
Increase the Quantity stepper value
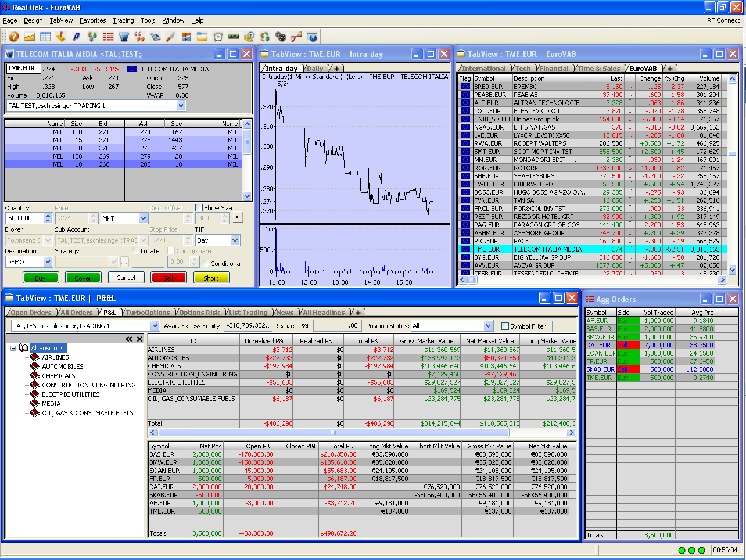(x=48, y=216)
